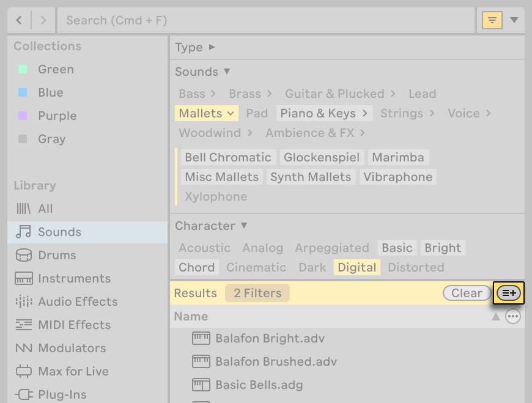Toggle the Dark character tag

click(312, 267)
